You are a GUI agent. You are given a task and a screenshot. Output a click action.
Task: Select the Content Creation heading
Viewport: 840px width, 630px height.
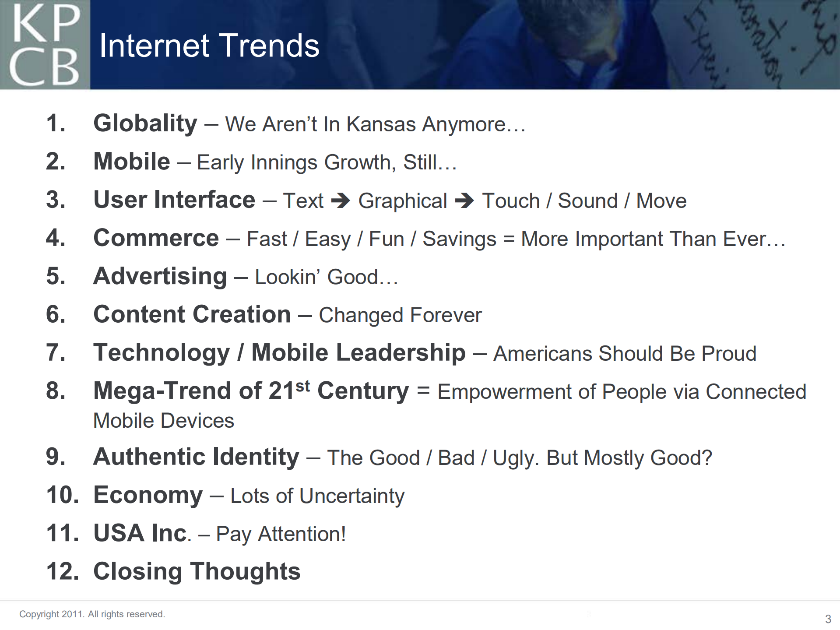(192, 315)
